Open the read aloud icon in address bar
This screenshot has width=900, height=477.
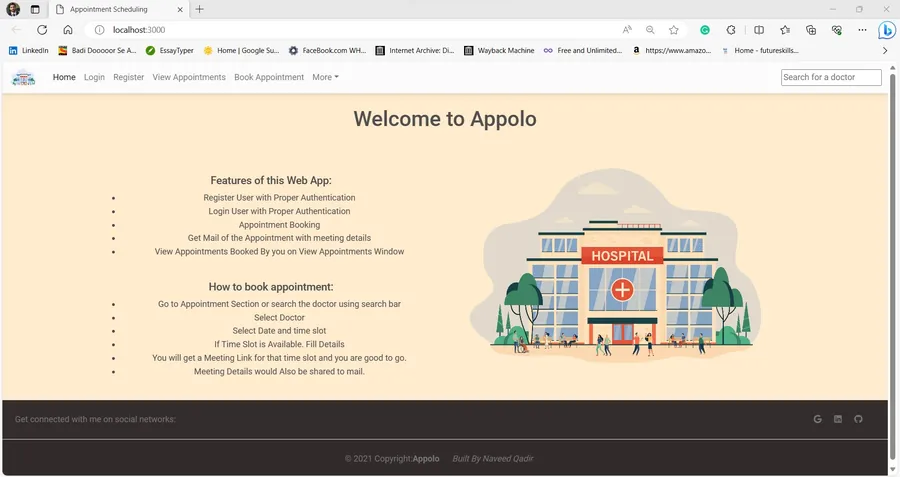click(627, 30)
